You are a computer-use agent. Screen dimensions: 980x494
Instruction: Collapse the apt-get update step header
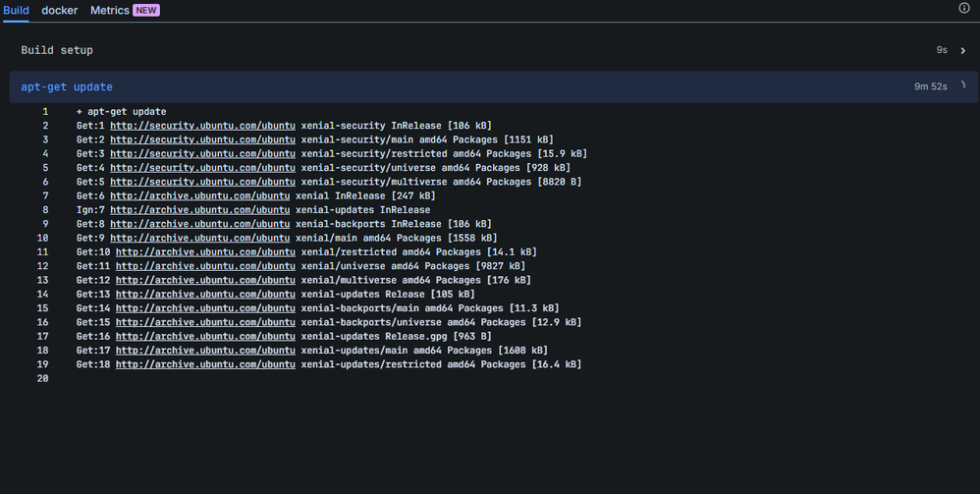click(494, 87)
